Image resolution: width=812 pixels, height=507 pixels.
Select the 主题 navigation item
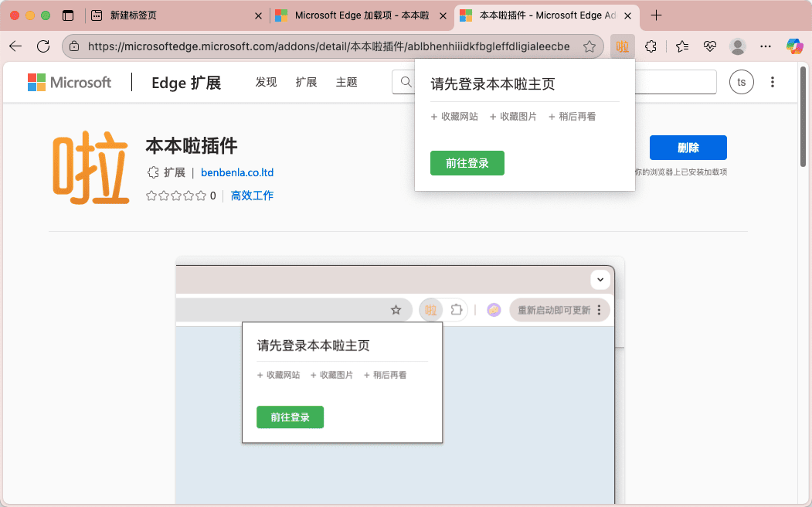coord(347,82)
